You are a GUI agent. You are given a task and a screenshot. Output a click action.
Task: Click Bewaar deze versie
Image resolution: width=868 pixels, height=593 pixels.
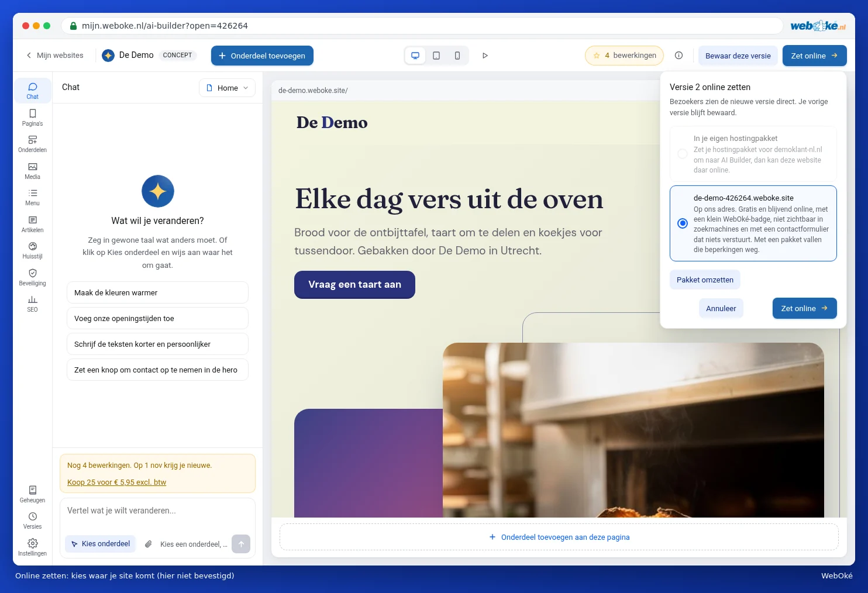click(x=738, y=56)
